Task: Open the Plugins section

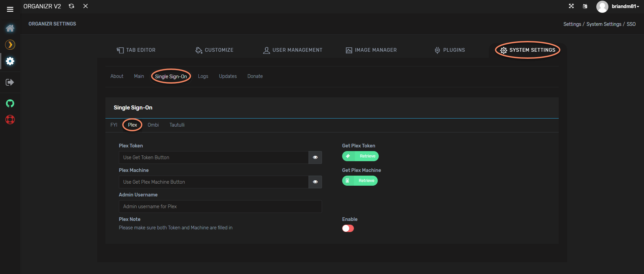Action: pyautogui.click(x=450, y=50)
